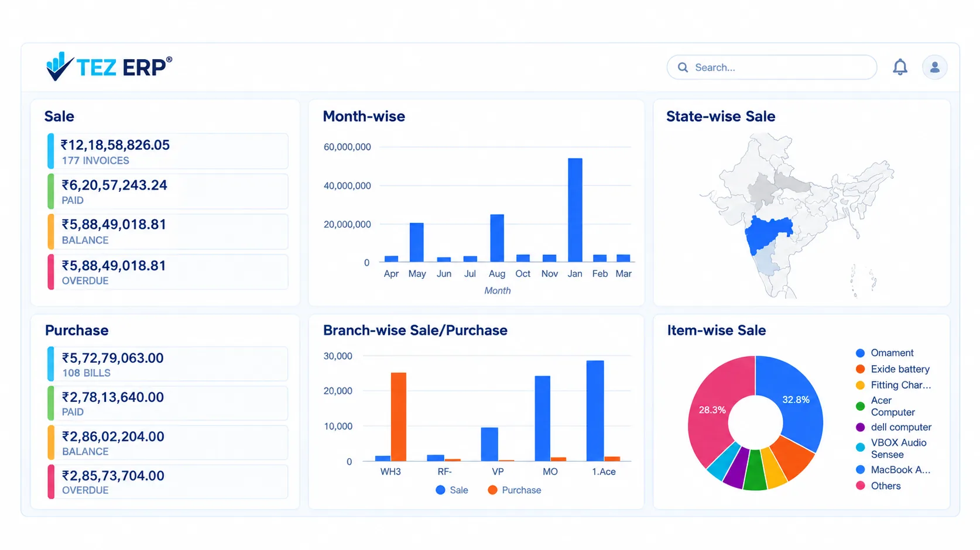
Task: Open the Purchase Balance ₹2,86,02,204.00 card
Action: coord(167,442)
